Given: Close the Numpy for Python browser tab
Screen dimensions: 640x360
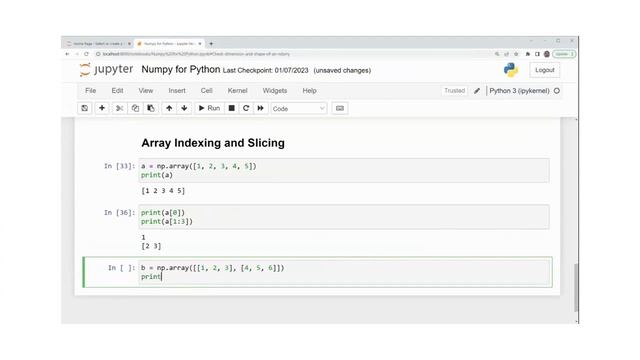Looking at the screenshot, I should pyautogui.click(x=200, y=44).
